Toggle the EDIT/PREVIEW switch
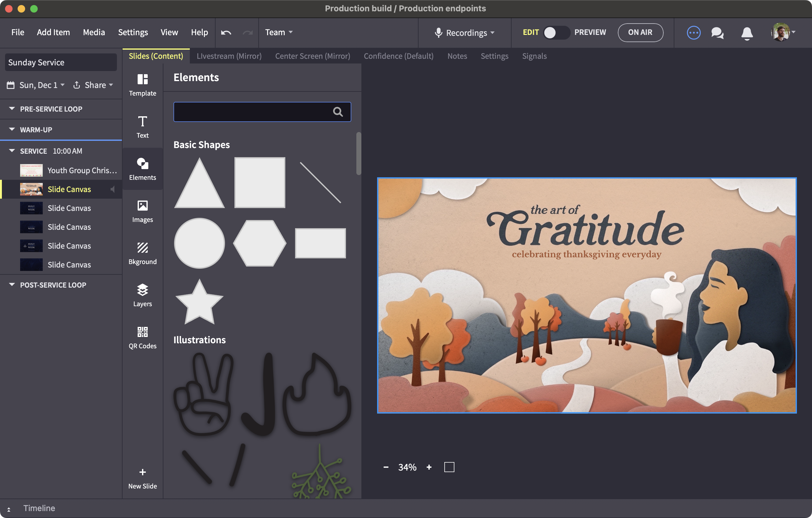The image size is (812, 518). click(557, 32)
